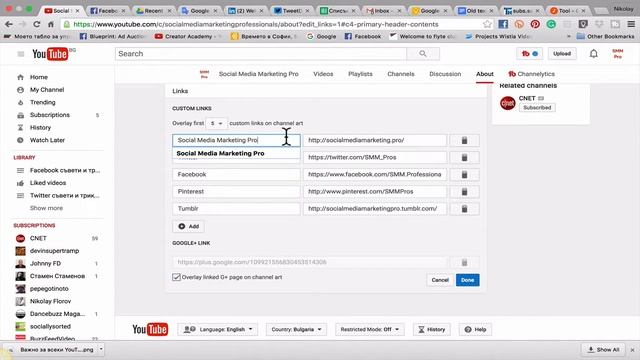Open the devinsupertramp subscription
640x360 pixels.
click(x=54, y=251)
